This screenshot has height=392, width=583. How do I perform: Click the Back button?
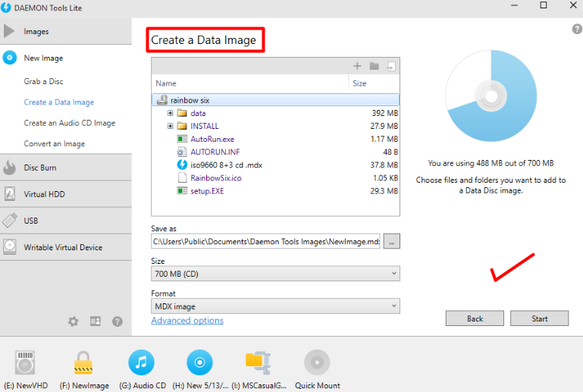click(x=475, y=318)
